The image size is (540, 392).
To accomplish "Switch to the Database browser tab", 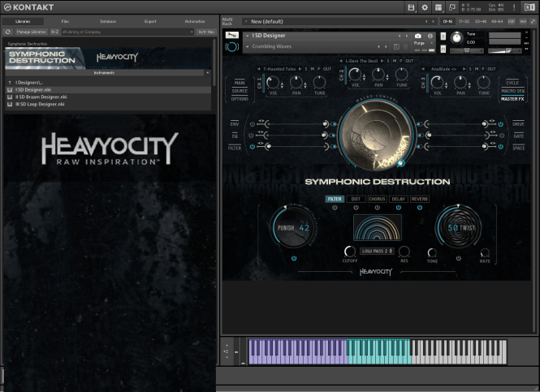I will click(x=108, y=21).
